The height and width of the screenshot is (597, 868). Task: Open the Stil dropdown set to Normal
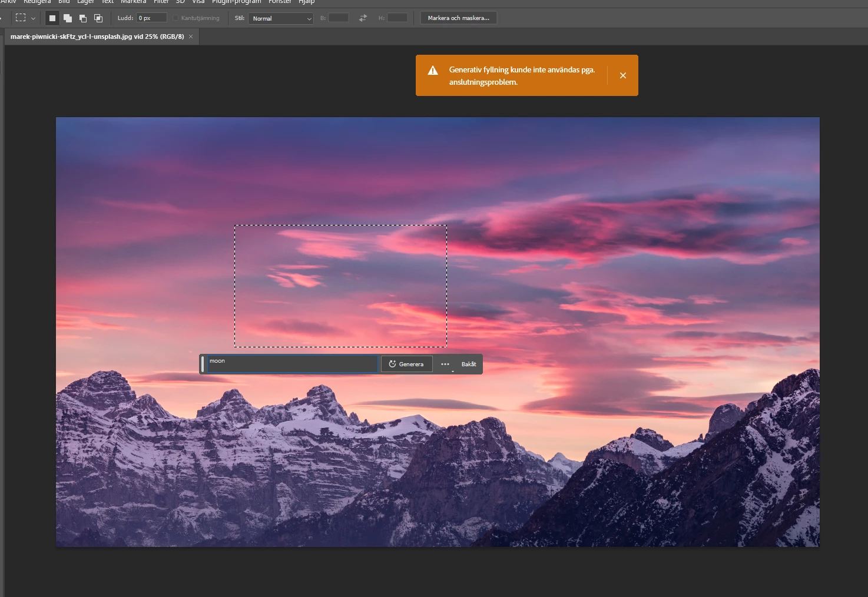(281, 18)
